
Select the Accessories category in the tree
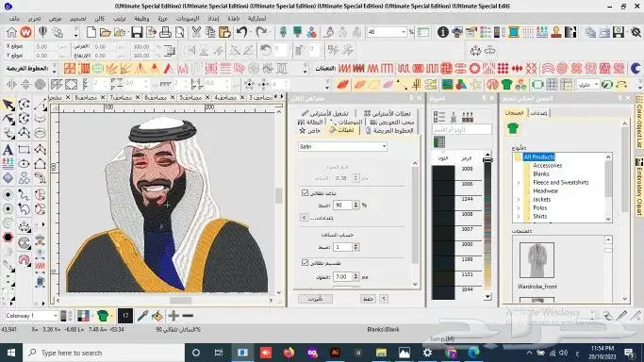tap(547, 165)
